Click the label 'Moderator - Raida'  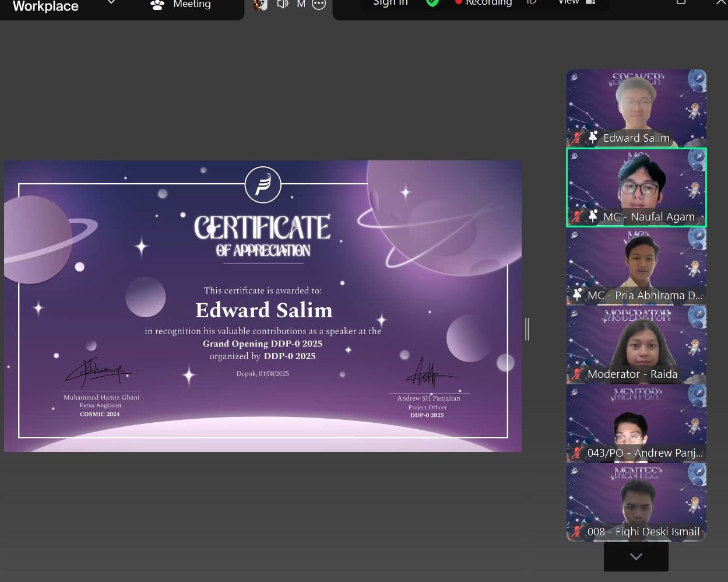[x=632, y=374]
